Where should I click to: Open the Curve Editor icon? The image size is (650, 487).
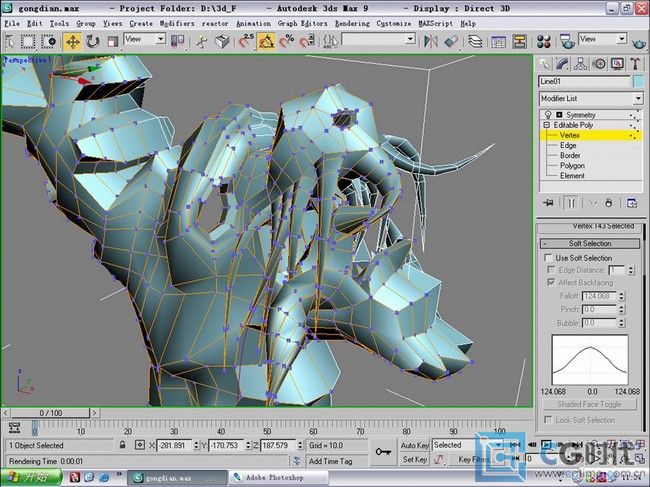(499, 41)
